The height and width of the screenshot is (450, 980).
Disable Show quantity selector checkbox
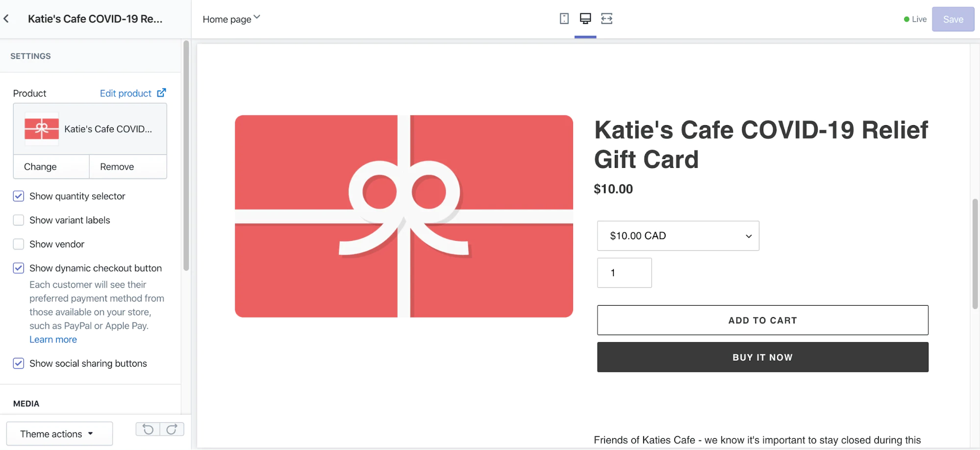coord(19,196)
